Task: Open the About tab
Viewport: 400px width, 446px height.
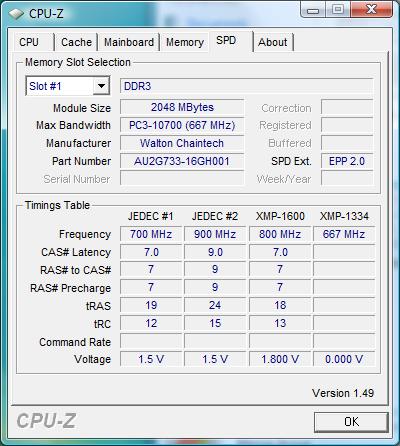Action: [x=273, y=42]
